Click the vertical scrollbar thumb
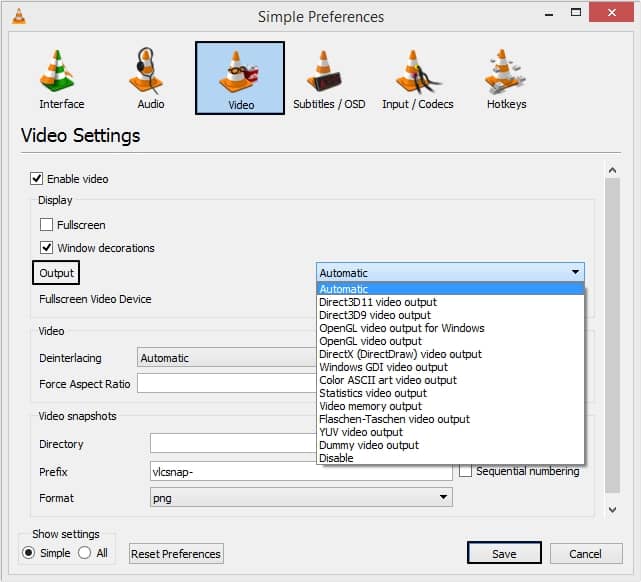641x582 pixels. click(612, 336)
